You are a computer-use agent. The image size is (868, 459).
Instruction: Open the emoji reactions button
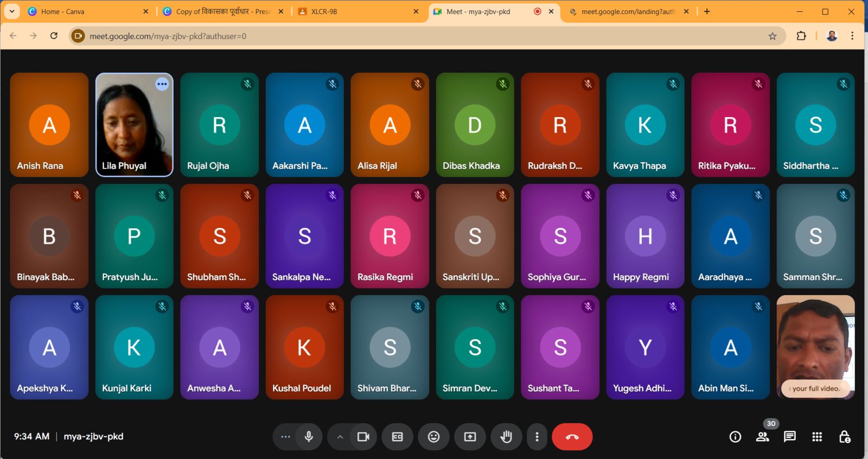433,437
